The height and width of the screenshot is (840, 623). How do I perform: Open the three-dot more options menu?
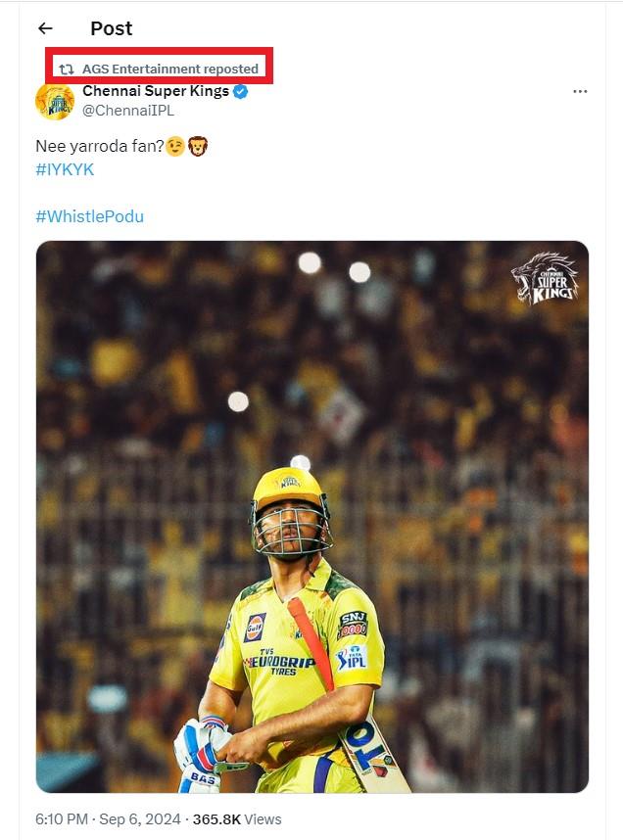point(580,92)
